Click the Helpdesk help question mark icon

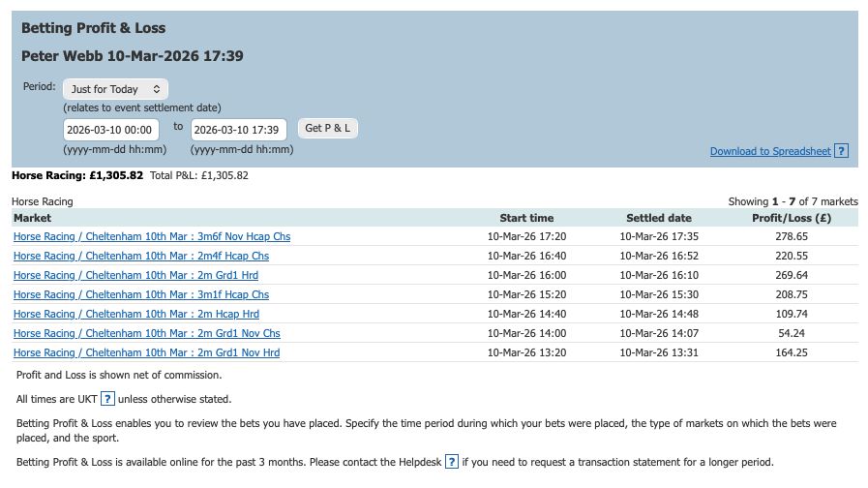point(452,462)
